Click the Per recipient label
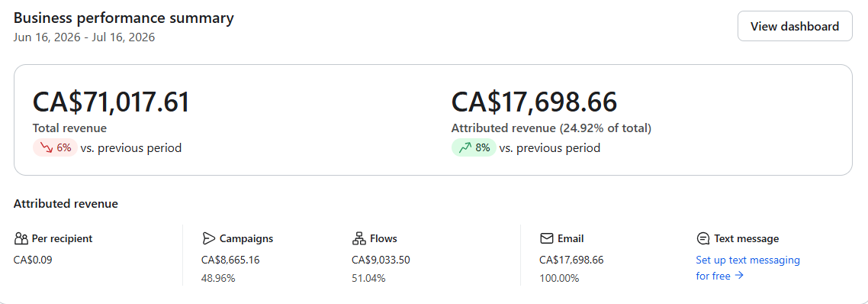868x304 pixels. click(x=62, y=238)
